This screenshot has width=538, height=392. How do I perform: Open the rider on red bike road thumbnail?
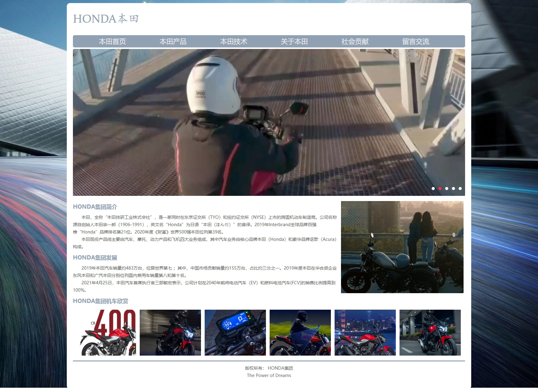(x=430, y=333)
